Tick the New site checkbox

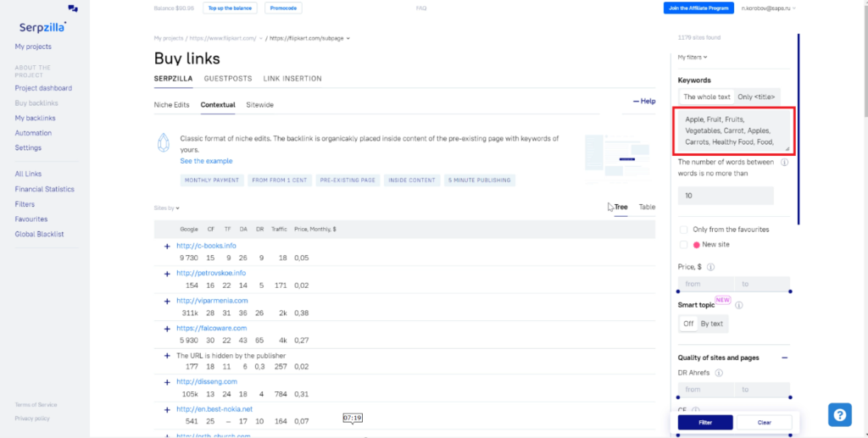(x=684, y=245)
